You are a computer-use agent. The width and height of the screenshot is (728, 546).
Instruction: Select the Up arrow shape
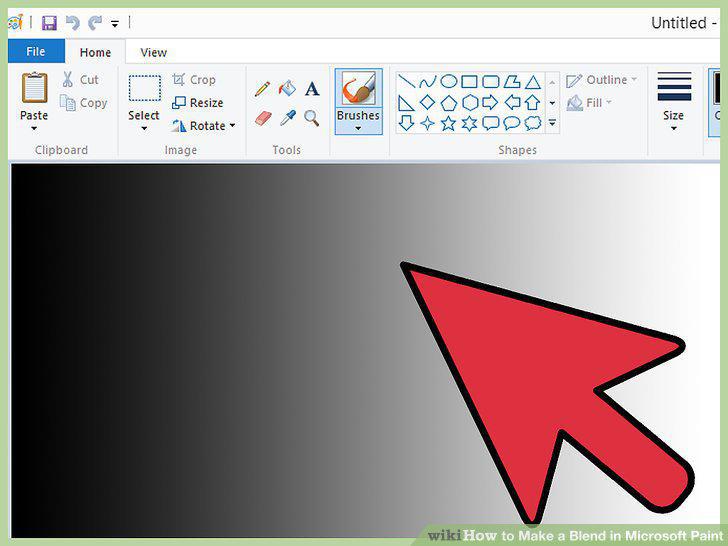(x=533, y=102)
